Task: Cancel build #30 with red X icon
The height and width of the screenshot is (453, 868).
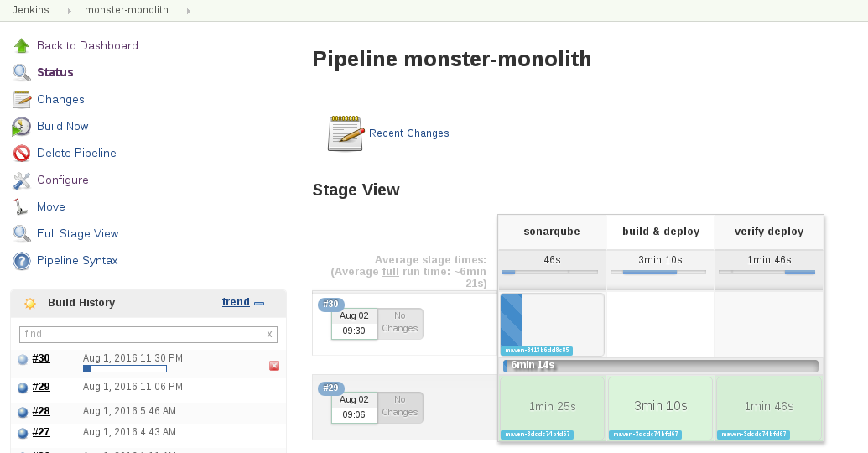Action: (274, 366)
